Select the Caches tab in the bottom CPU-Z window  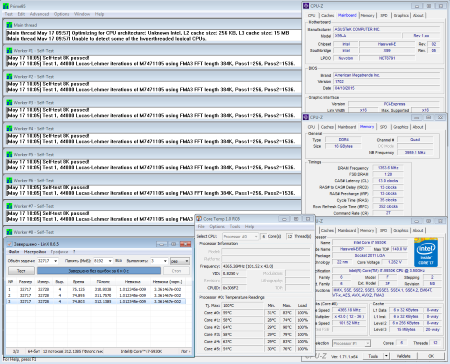327,230
